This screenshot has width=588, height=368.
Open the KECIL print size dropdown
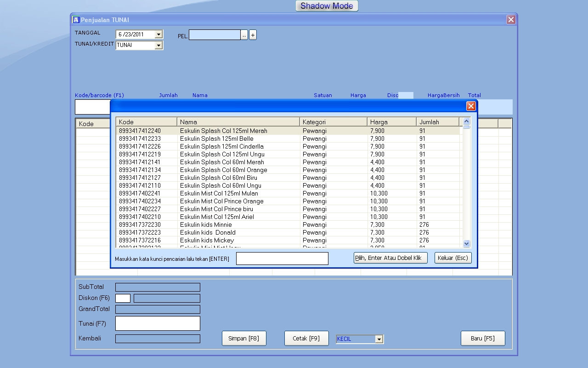[379, 339]
